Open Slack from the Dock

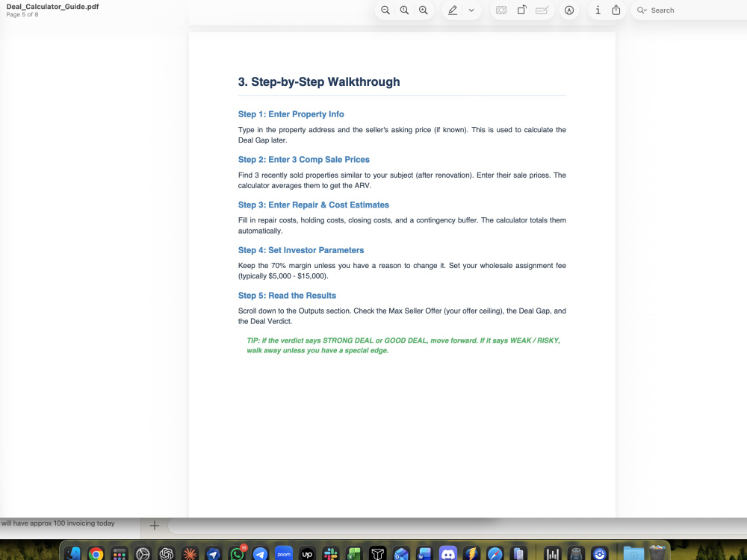pyautogui.click(x=331, y=554)
